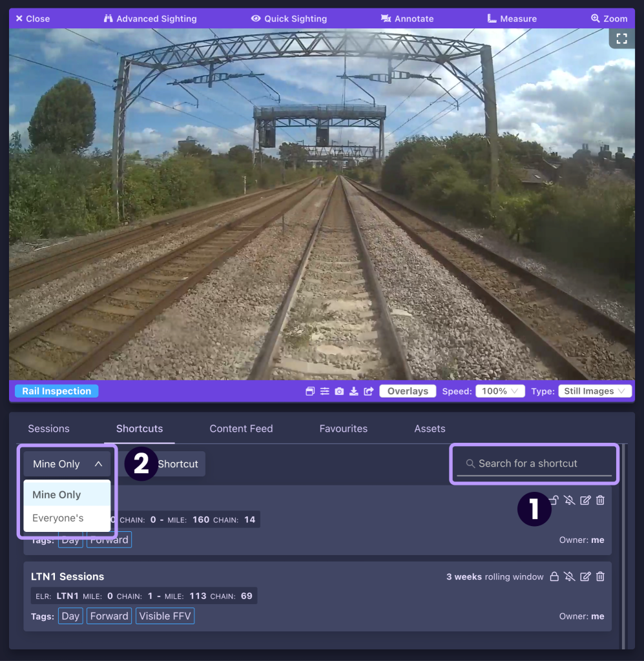The height and width of the screenshot is (661, 644).
Task: Expand the Speed 100% dropdown
Action: click(x=500, y=391)
